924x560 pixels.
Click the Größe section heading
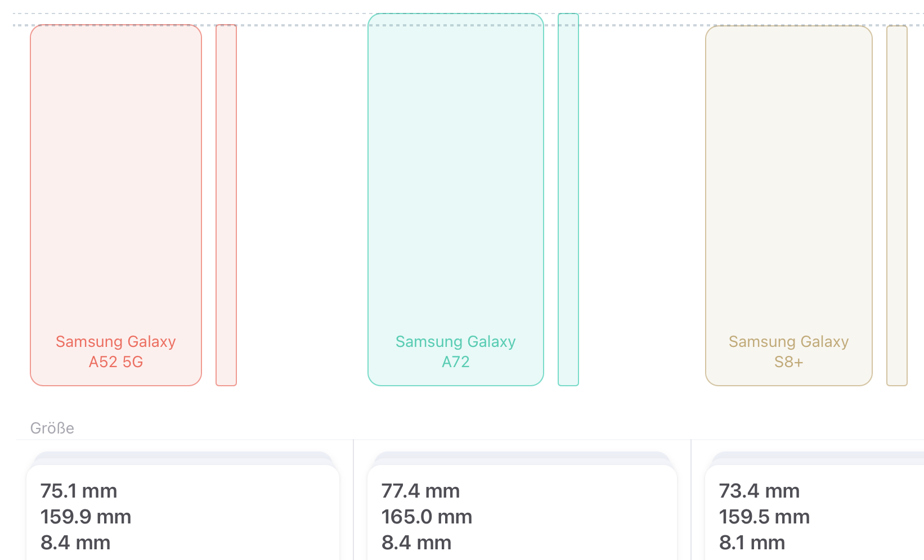[52, 428]
